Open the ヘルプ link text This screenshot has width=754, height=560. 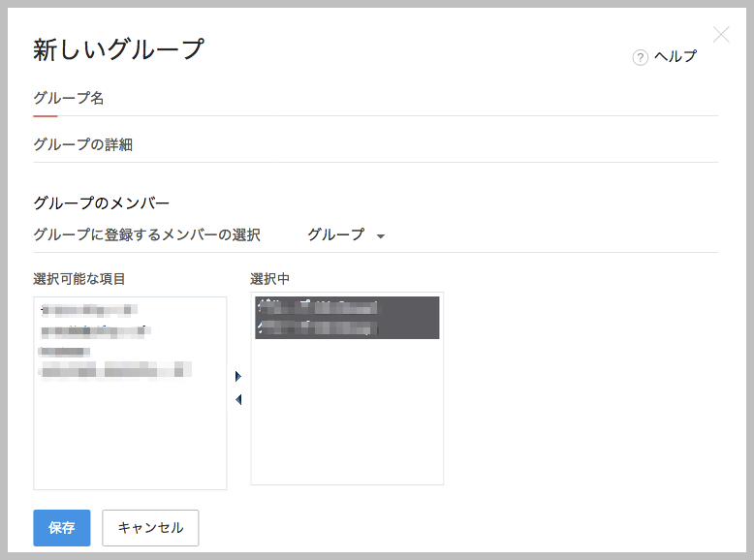[x=675, y=57]
